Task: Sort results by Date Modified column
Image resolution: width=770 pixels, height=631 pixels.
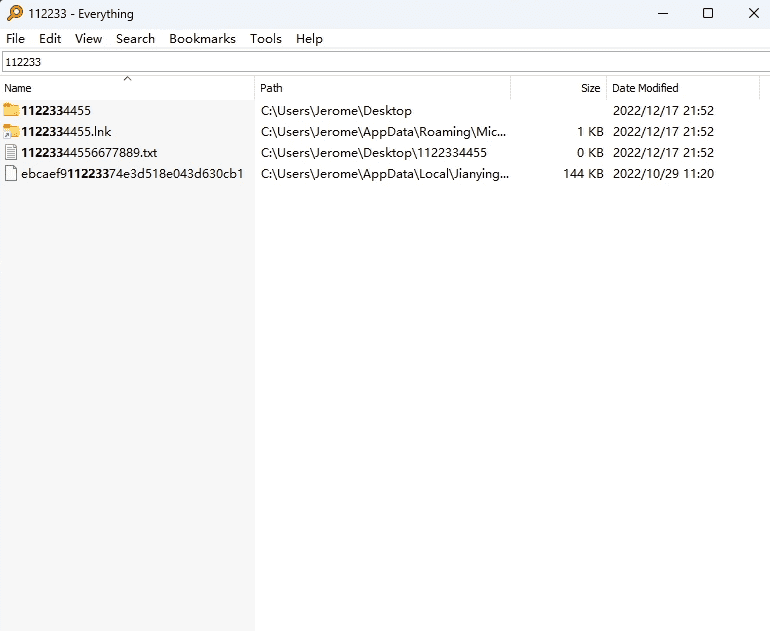Action: (660, 88)
